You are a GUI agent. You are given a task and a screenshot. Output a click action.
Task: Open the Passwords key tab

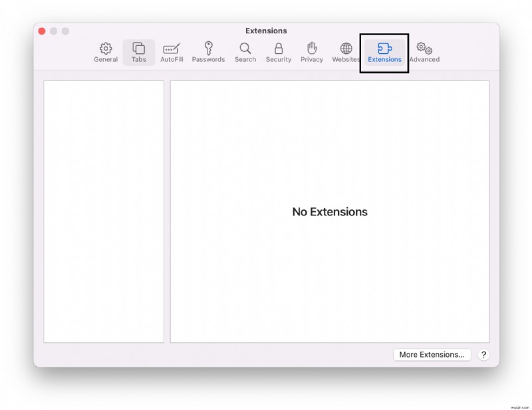pyautogui.click(x=208, y=52)
